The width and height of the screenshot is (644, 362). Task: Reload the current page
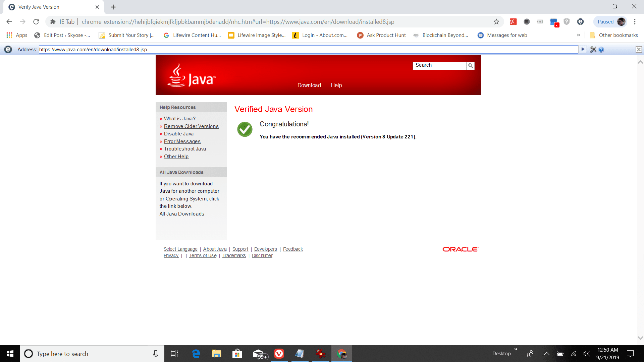coord(36,22)
